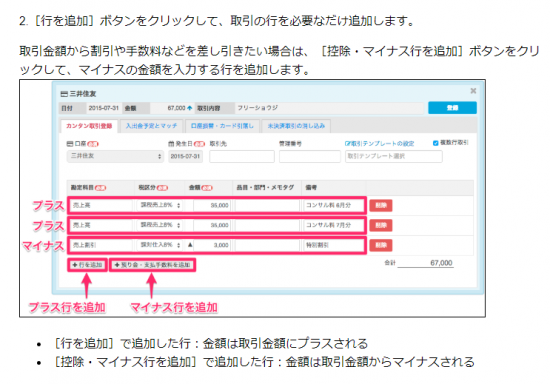The width and height of the screenshot is (550, 384).
Task: Expand 税区分 dropdown in 売上割引 row
Action: [160, 245]
